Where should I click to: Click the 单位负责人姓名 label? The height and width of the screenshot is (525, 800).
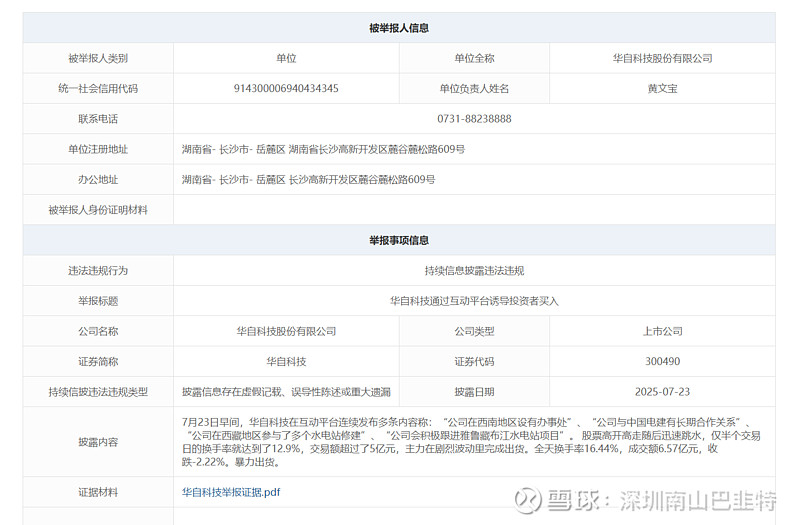[x=474, y=88]
